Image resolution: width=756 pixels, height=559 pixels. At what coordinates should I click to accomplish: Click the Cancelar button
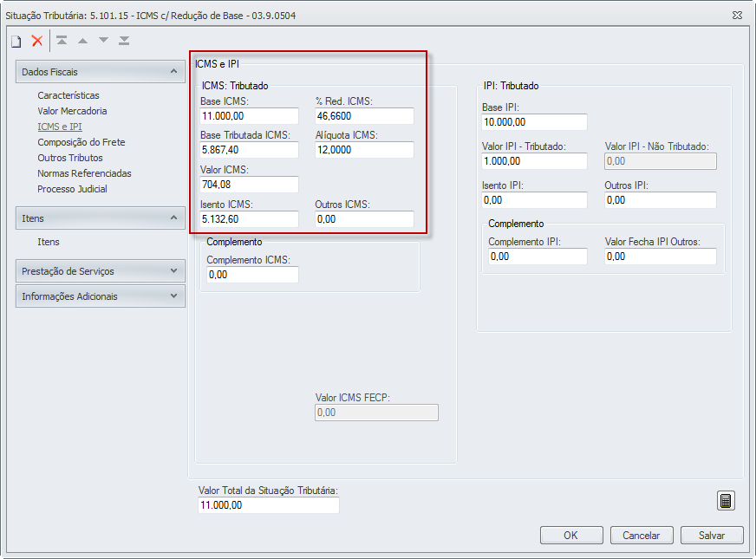642,536
